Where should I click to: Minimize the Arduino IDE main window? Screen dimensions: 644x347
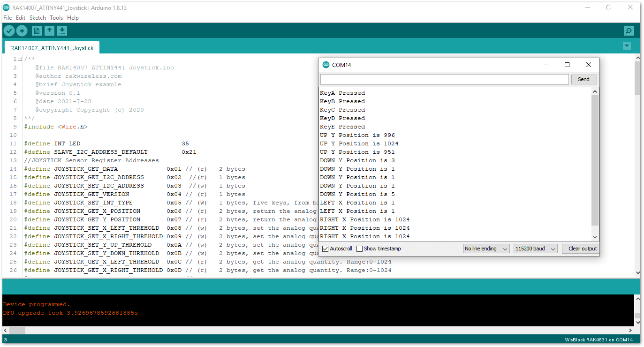tap(588, 8)
